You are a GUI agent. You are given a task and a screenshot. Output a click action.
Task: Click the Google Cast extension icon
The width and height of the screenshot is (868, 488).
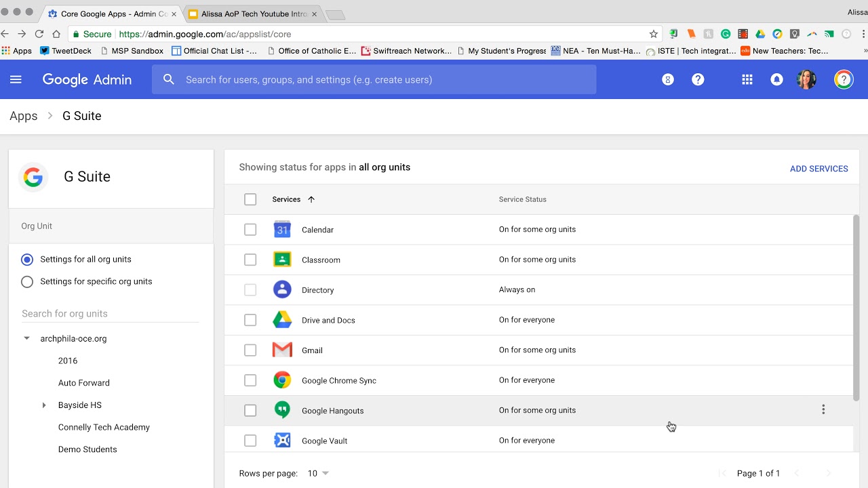point(829,34)
